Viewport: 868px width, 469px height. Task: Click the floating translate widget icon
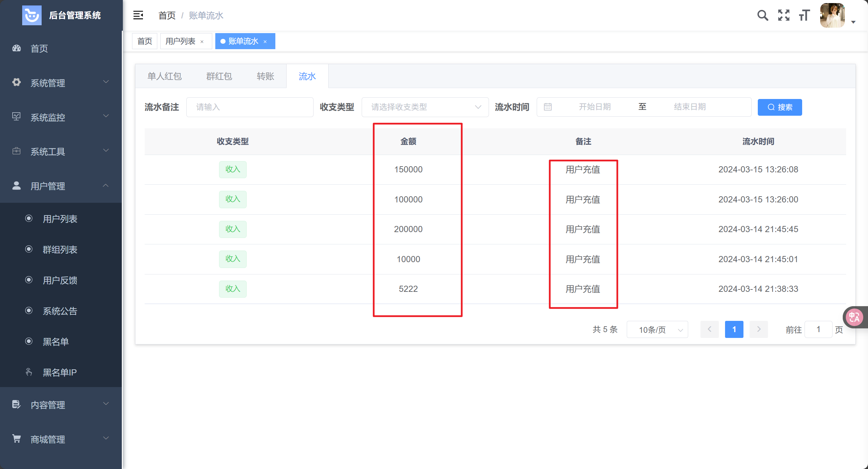pos(854,317)
